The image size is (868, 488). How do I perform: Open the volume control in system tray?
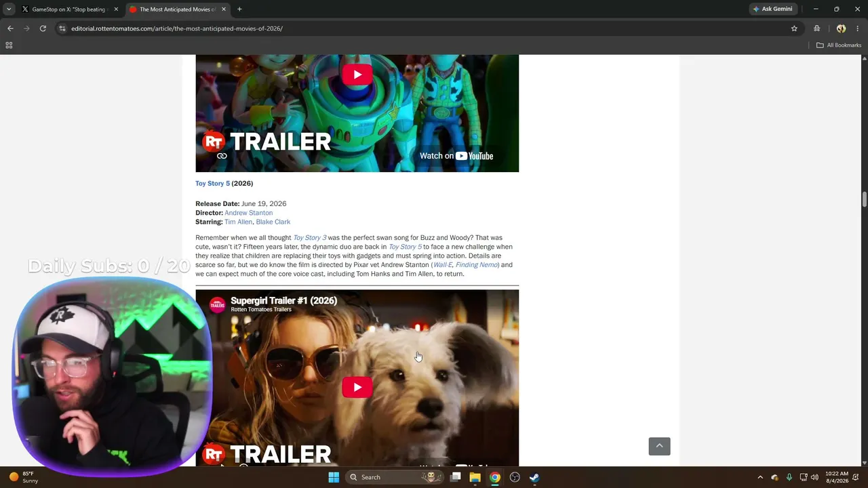[814, 477]
